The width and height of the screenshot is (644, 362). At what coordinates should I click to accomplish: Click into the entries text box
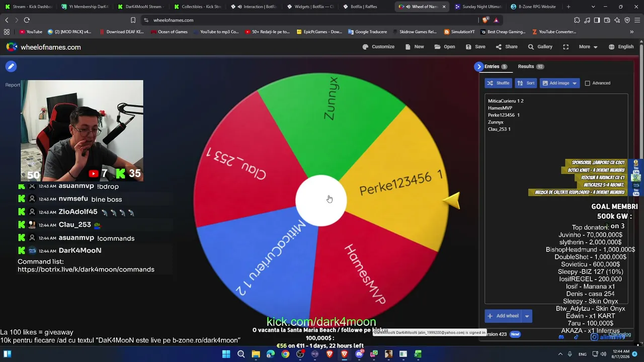pos(556,198)
